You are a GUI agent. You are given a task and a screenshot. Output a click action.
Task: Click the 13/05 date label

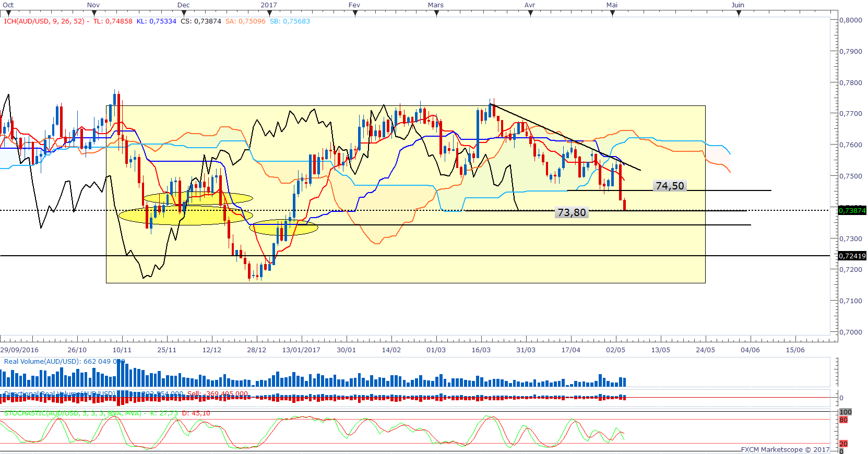click(661, 350)
